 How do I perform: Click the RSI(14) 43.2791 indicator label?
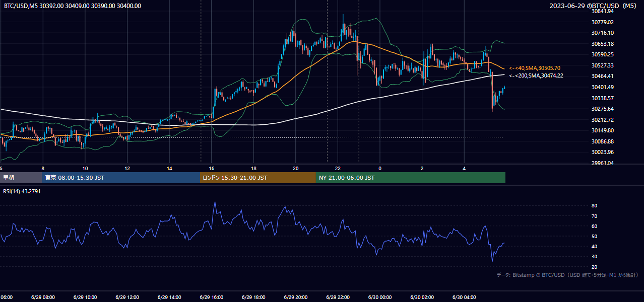pos(22,191)
